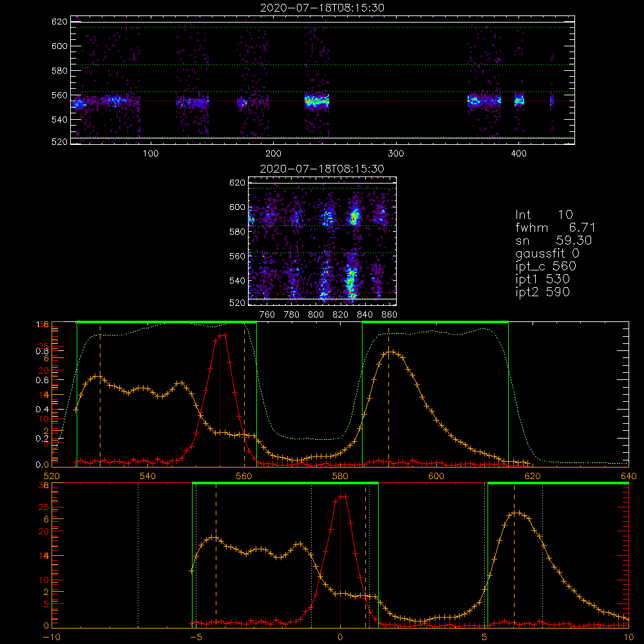Select the 'sn 59.30' readout

(x=553, y=240)
